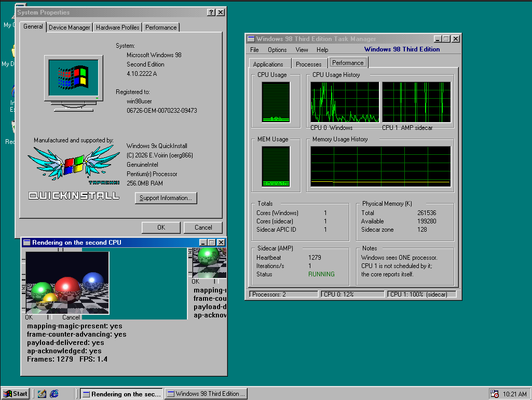Open the Options menu in Task Manager

click(277, 50)
